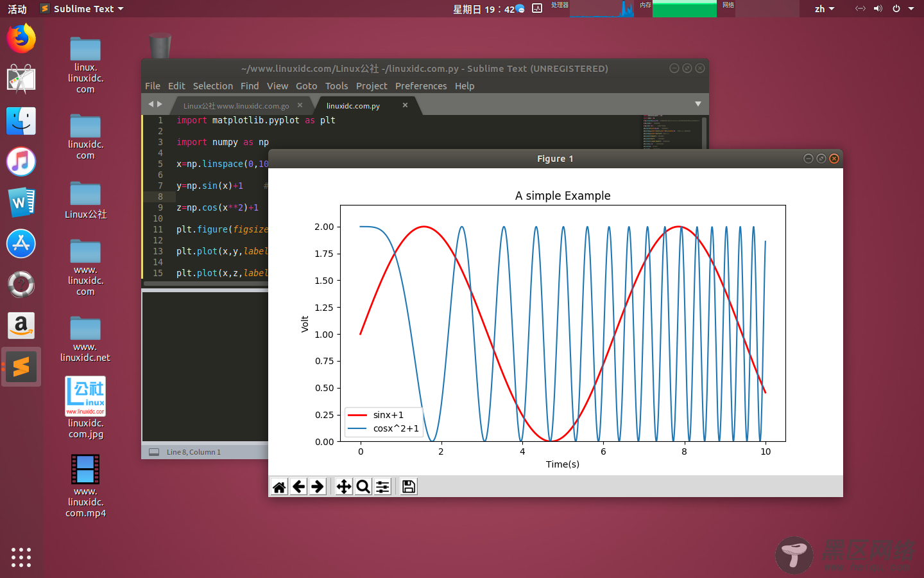Click the Sublime minimap code preview
Image resolution: width=924 pixels, height=578 pixels.
point(671,131)
